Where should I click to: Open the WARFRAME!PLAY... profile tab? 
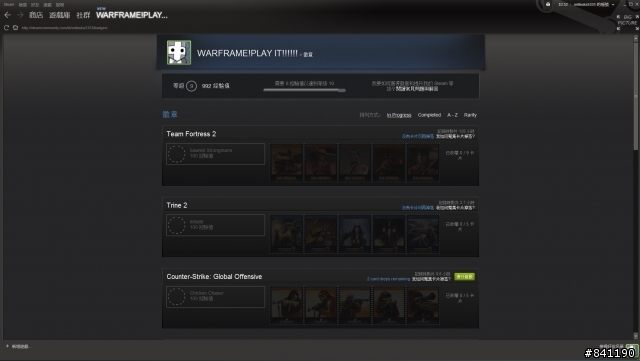pyautogui.click(x=132, y=15)
